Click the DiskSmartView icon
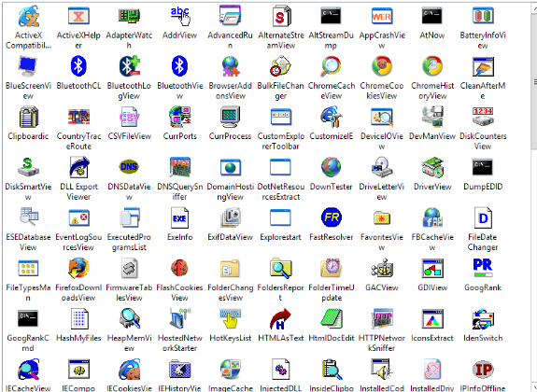Viewport: 537px width, 392px height. coord(28,167)
